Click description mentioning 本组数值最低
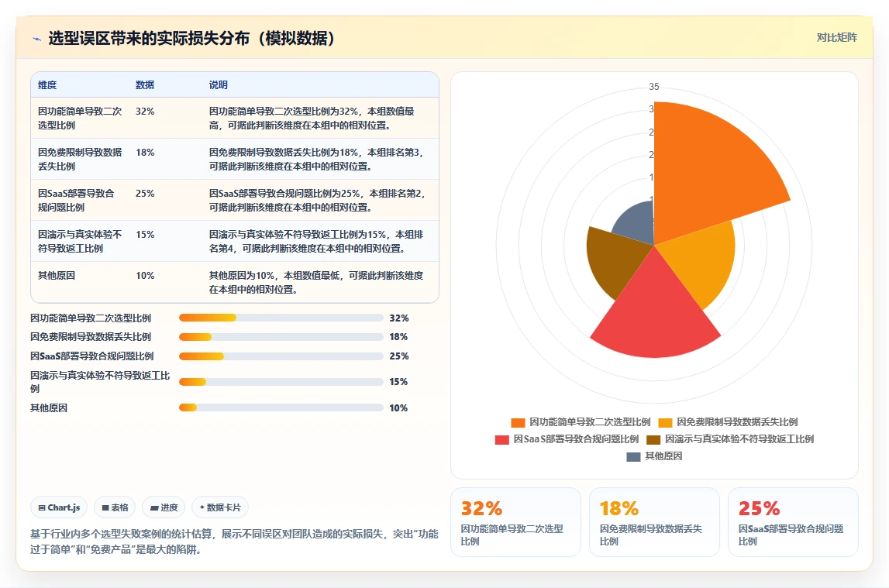Screen dimensions: 889x588 pos(316,283)
